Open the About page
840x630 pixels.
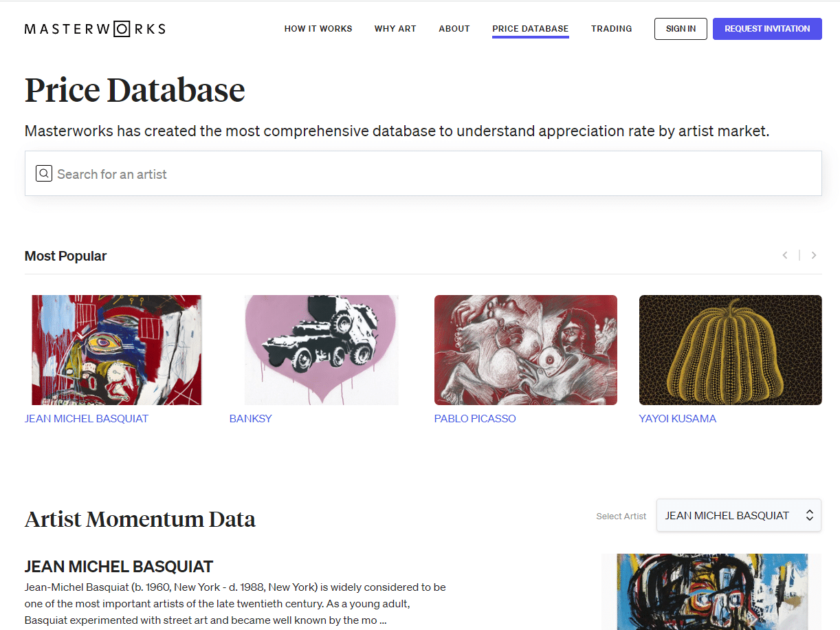(x=454, y=29)
